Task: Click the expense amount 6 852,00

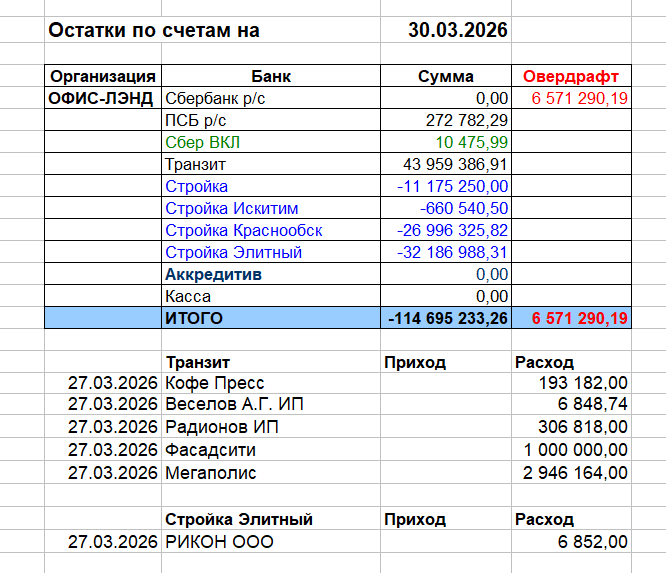Action: 571,542
